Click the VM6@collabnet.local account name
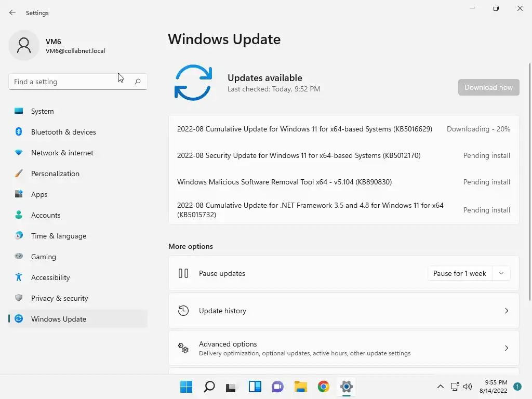The image size is (532, 399). point(75,51)
